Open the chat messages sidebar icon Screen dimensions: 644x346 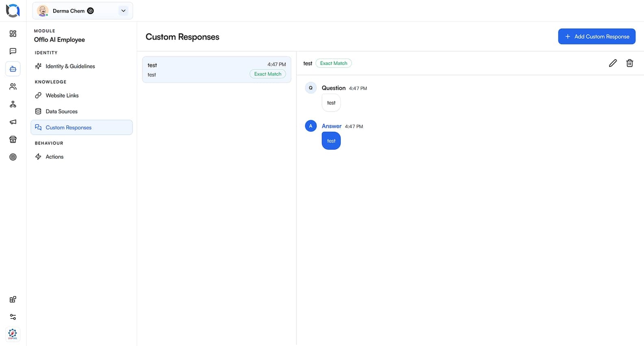[x=13, y=51]
